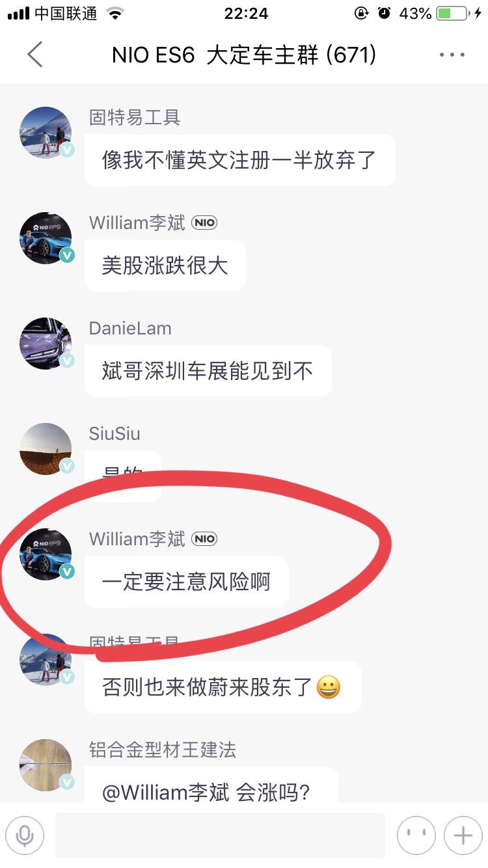Viewport: 488px width, 868px height.
Task: Tap the message bubble 美股涨跌很大
Action: [x=165, y=265]
